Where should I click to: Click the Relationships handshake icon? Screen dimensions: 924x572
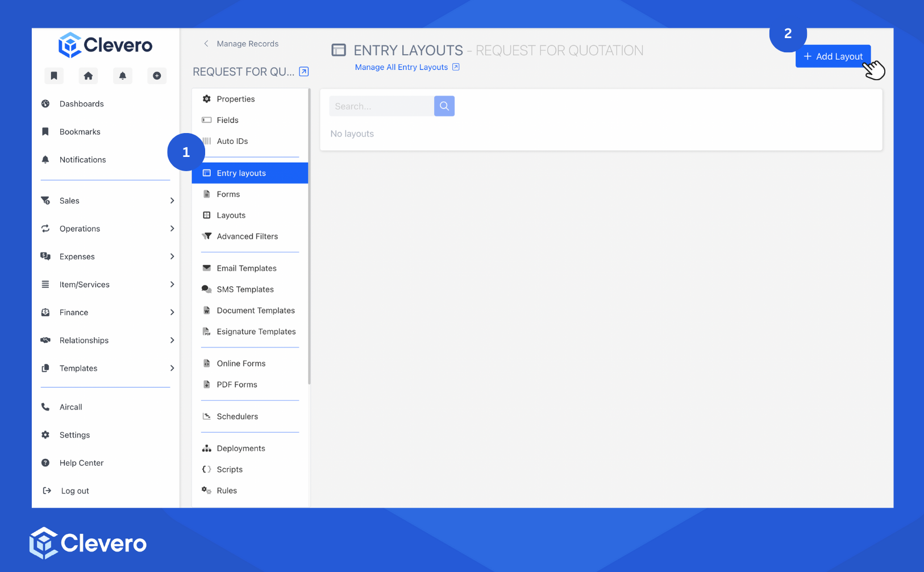tap(45, 340)
